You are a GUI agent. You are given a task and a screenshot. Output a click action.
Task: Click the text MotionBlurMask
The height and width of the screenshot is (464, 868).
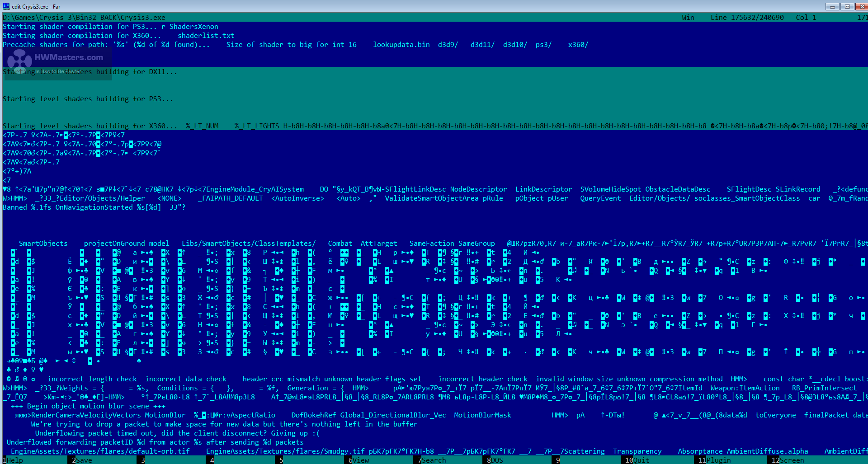pyautogui.click(x=482, y=415)
